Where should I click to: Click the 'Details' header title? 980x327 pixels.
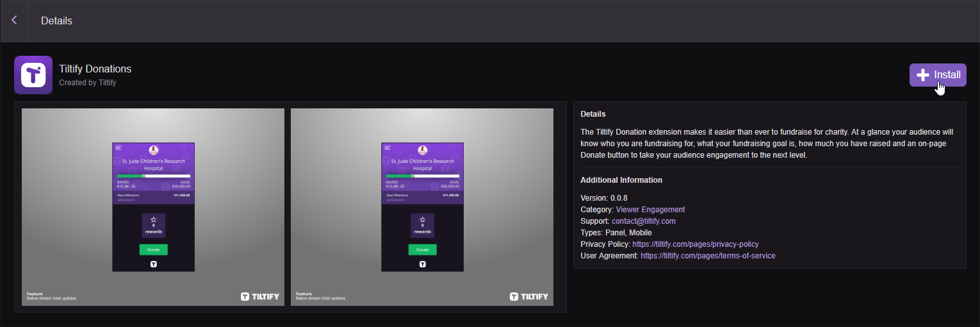point(56,21)
